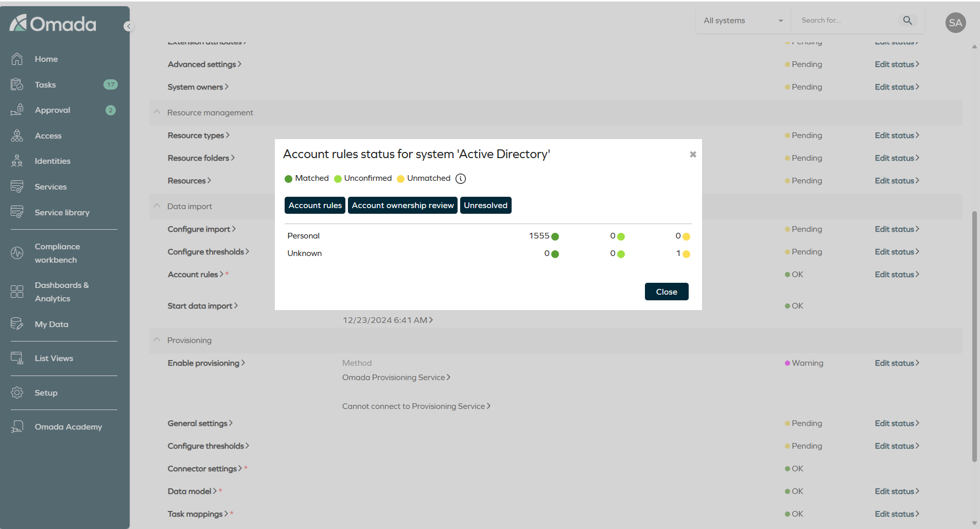This screenshot has height=529, width=980.
Task: Select the Account rules tab
Action: click(315, 205)
